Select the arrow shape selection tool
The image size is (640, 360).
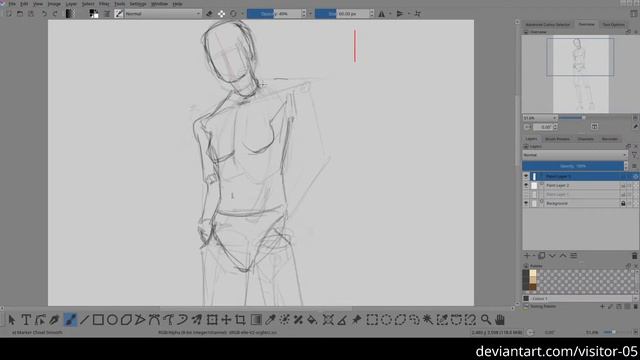[x=12, y=320]
